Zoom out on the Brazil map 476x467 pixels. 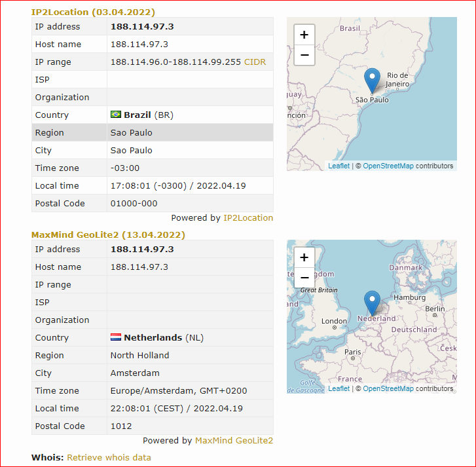pyautogui.click(x=304, y=55)
